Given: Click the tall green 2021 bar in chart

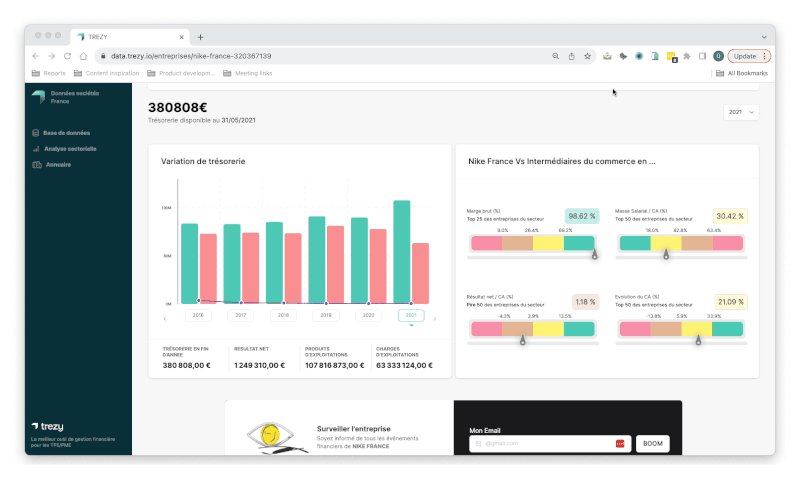Looking at the screenshot, I should coord(402,252).
